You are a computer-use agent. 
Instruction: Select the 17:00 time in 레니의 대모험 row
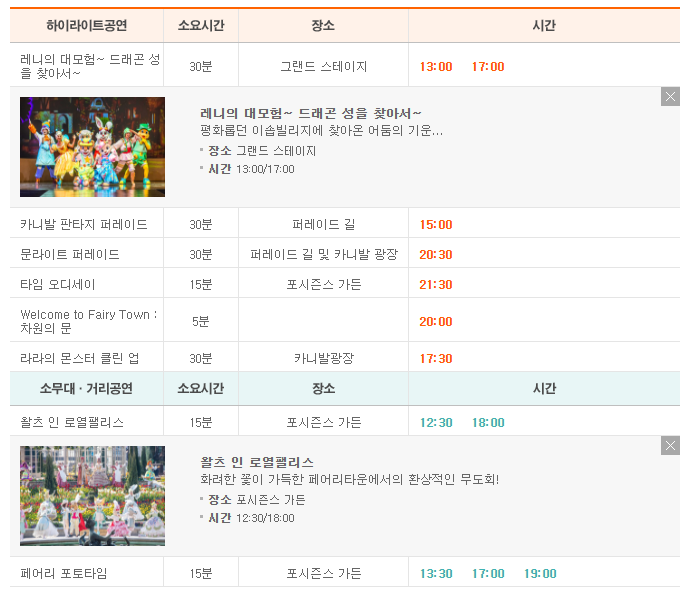(x=488, y=66)
